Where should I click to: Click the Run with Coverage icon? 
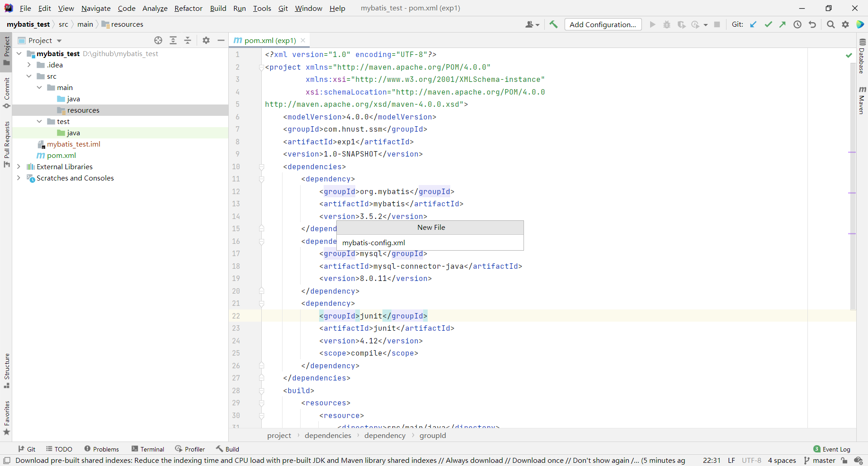pyautogui.click(x=681, y=24)
